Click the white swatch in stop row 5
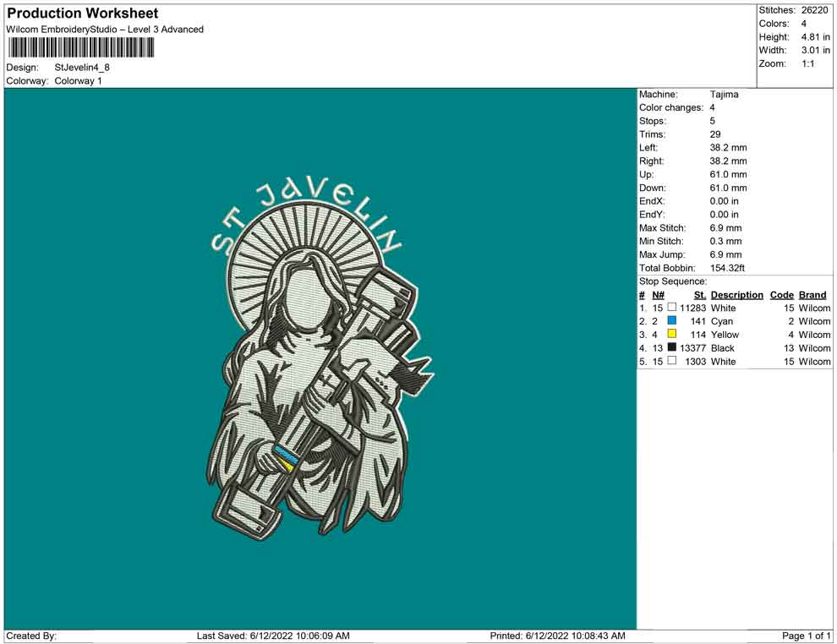Image resolution: width=837 pixels, height=644 pixels. [672, 361]
